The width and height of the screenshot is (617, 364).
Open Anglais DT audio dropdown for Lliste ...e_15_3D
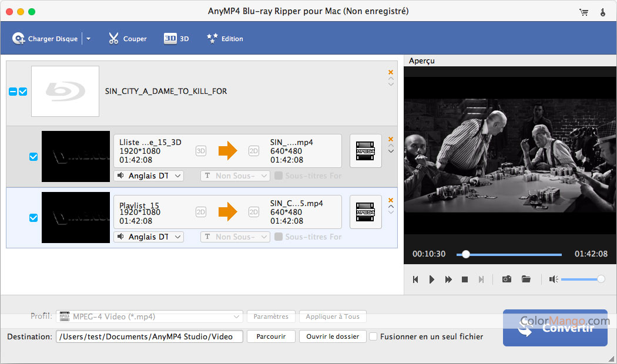pos(149,176)
